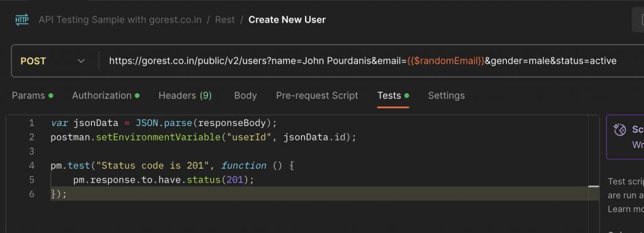644x233 pixels.
Task: Click the partially visible button at top right
Action: [638, 20]
